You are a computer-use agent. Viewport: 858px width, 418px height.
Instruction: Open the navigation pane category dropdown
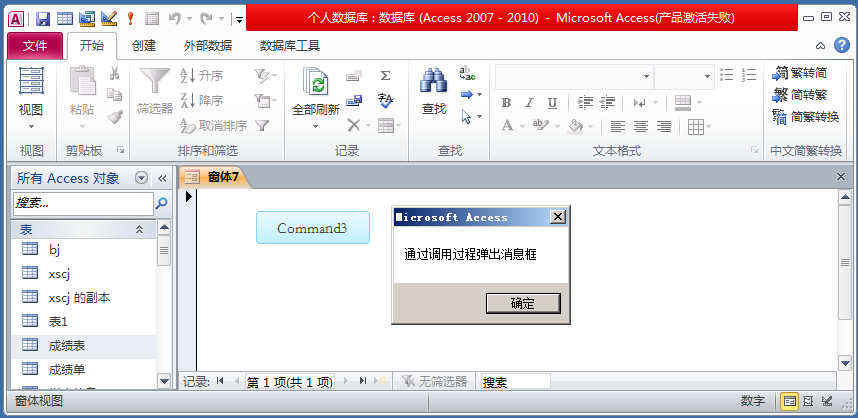(x=141, y=178)
